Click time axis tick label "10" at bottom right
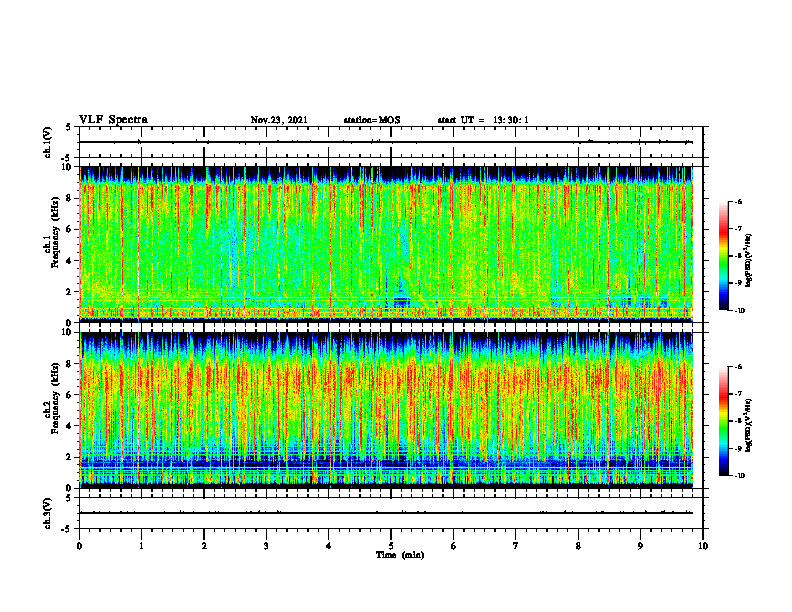Viewport: 792px width, 612px height. tap(703, 546)
